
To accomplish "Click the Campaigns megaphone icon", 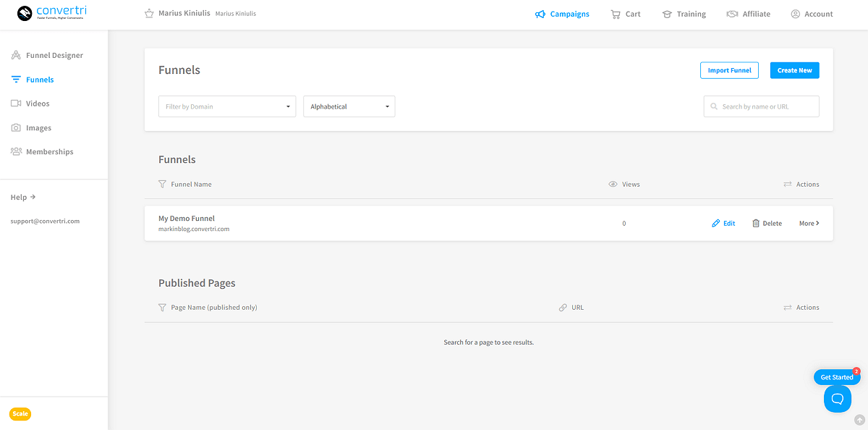I will coord(540,14).
